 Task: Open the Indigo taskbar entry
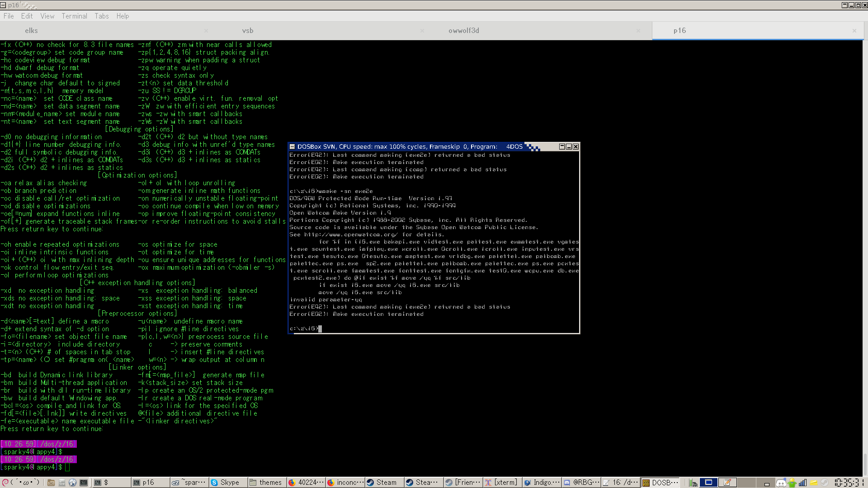click(541, 482)
